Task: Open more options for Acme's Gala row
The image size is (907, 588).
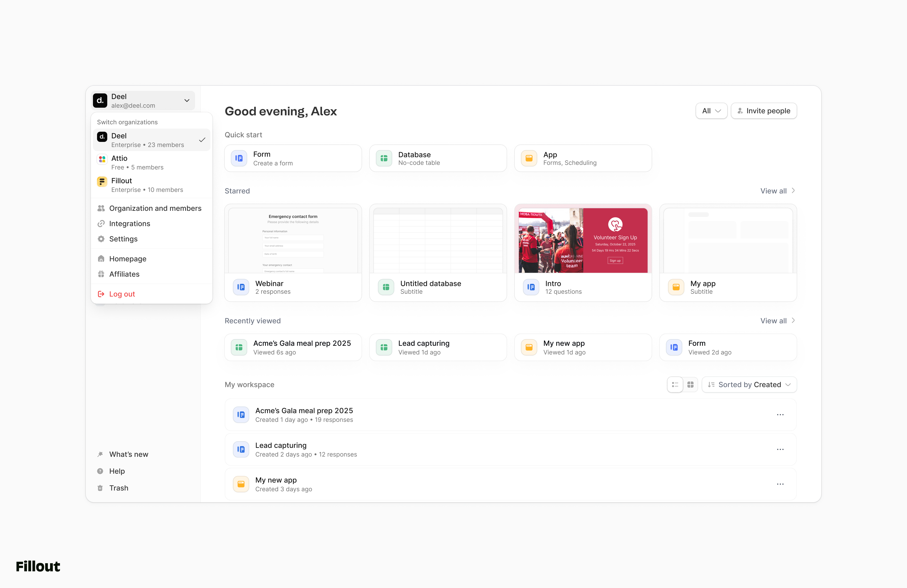Action: coord(780,415)
